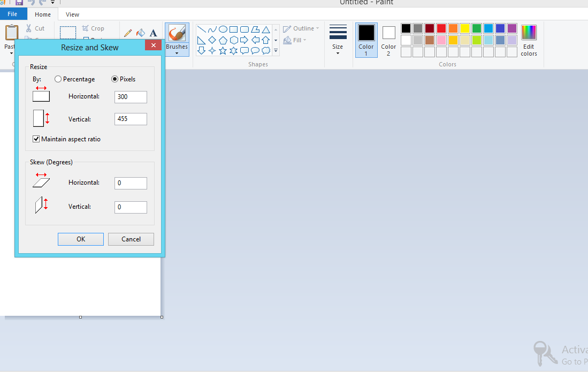
Task: Click the Crop tool
Action: point(93,28)
